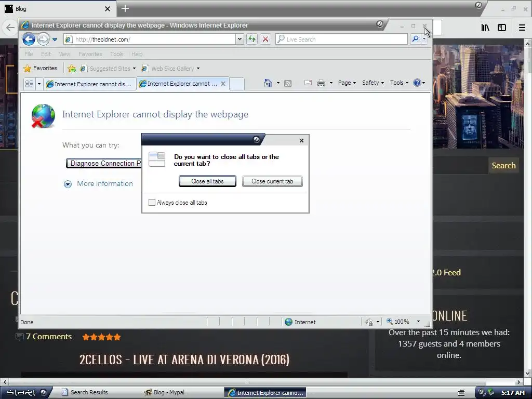This screenshot has width=532, height=399.
Task: Open the Tools menu in menu bar
Action: click(117, 54)
